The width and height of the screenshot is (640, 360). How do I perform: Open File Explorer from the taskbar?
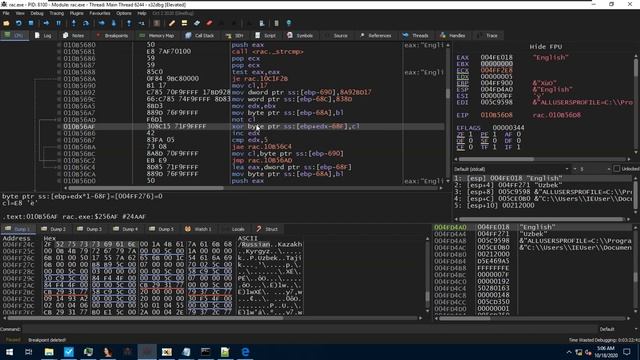[49, 352]
